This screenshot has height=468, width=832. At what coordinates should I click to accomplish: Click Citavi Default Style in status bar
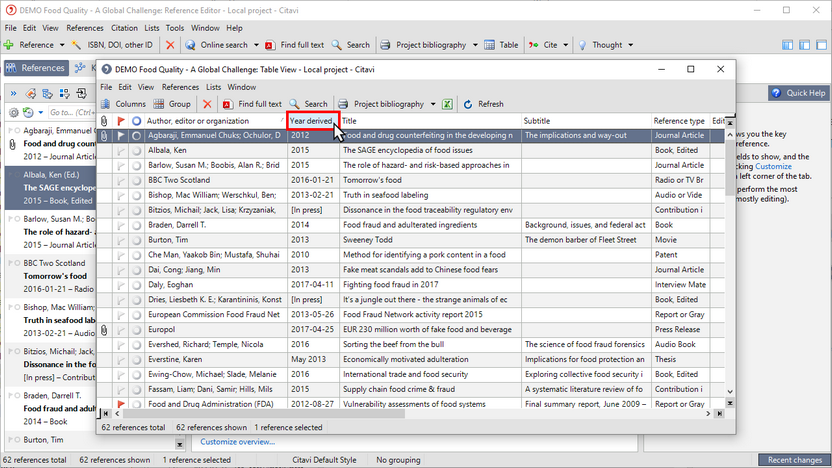(324, 460)
